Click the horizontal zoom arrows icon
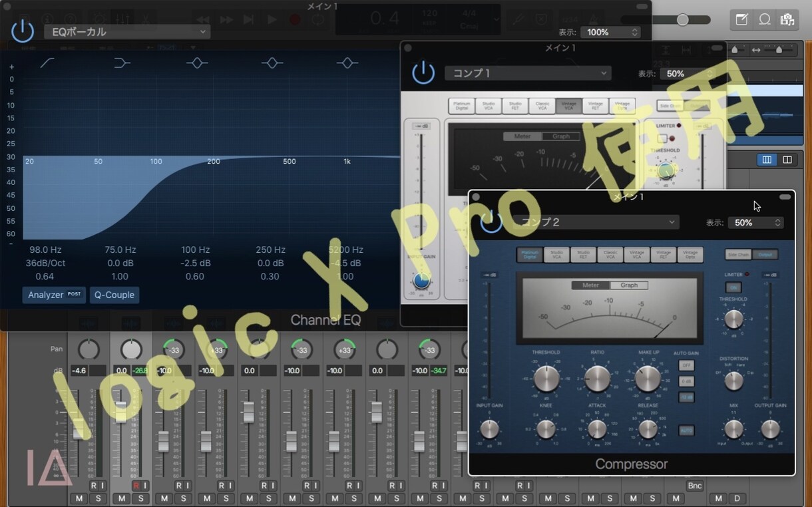Image resolution: width=812 pixels, height=507 pixels. (x=756, y=50)
